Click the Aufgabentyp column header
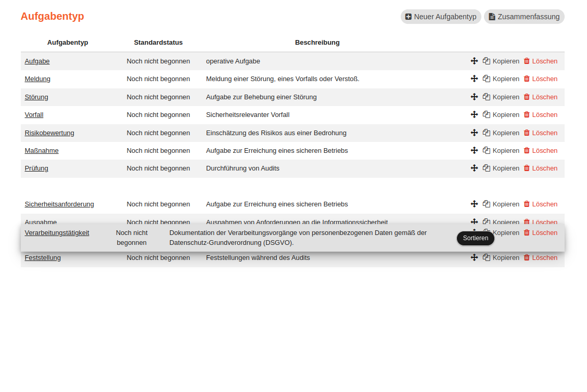 pyautogui.click(x=68, y=42)
